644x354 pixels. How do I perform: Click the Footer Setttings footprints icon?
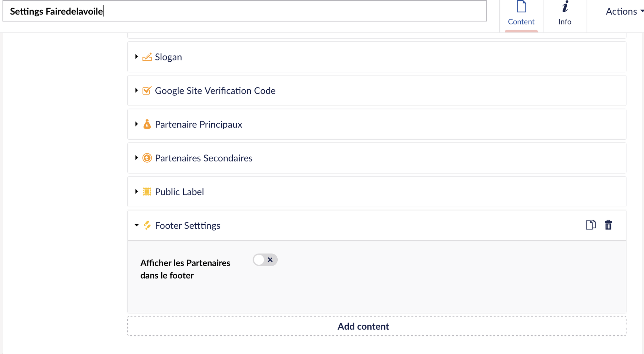pyautogui.click(x=147, y=225)
